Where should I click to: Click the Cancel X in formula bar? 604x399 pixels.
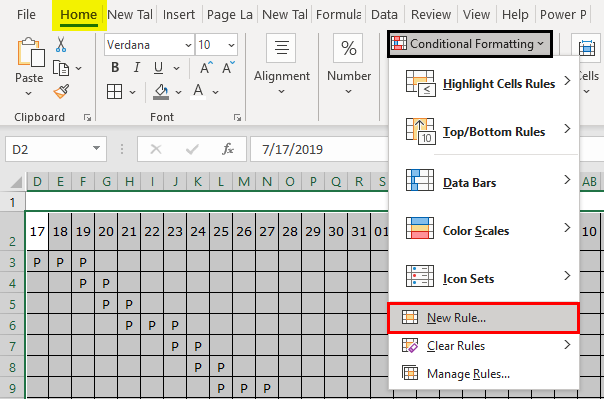156,149
